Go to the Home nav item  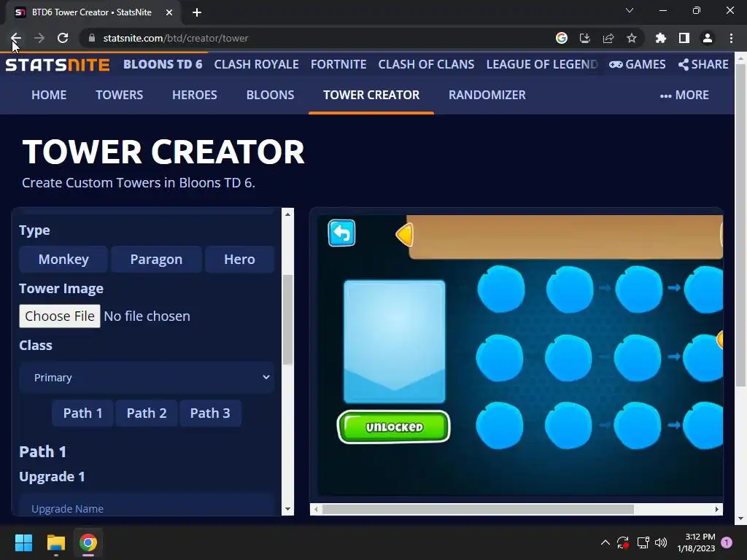[49, 95]
